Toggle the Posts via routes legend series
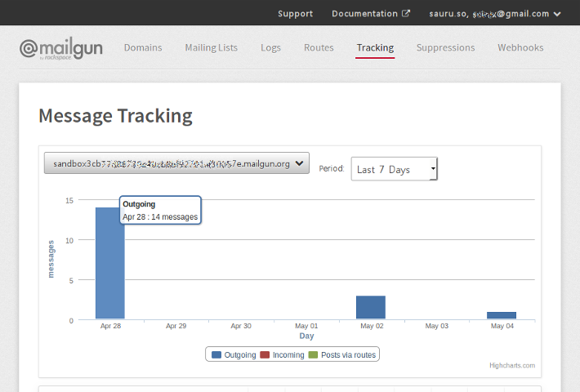580x392 pixels. pos(343,355)
